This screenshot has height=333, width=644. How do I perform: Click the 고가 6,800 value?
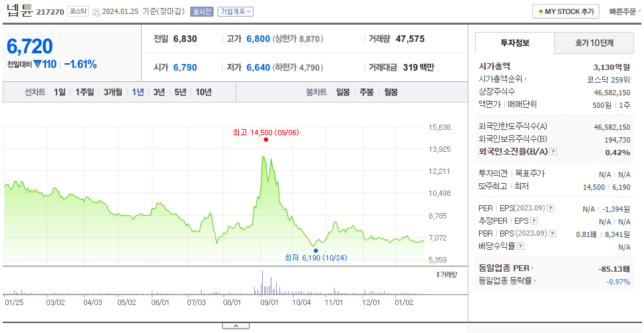[x=258, y=39]
